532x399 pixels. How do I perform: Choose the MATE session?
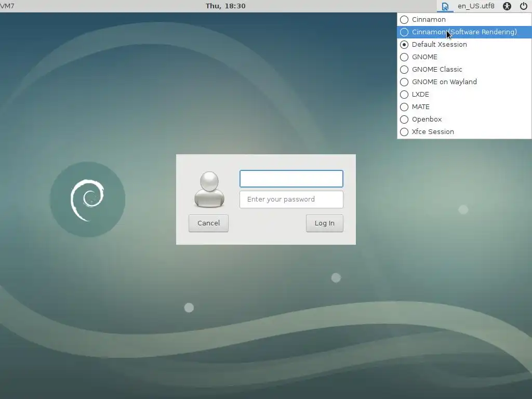point(464,107)
